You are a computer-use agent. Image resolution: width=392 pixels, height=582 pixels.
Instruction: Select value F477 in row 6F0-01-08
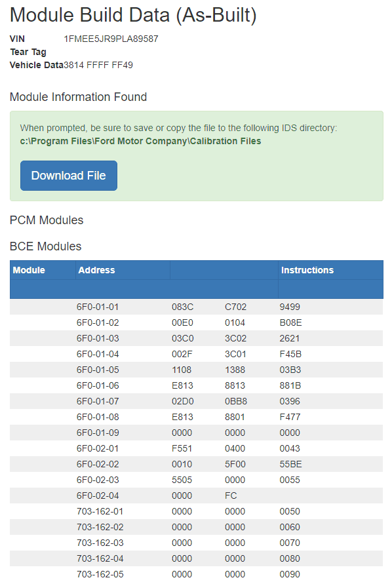[x=290, y=417]
